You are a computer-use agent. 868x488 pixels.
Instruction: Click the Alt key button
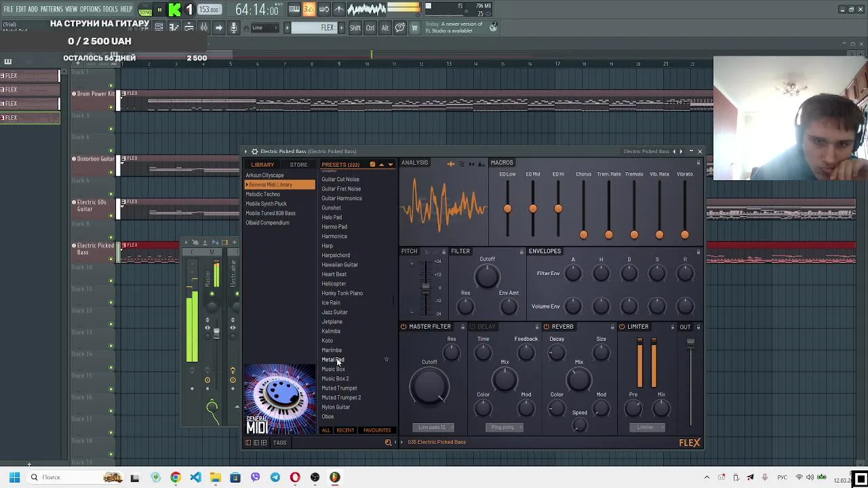point(384,28)
